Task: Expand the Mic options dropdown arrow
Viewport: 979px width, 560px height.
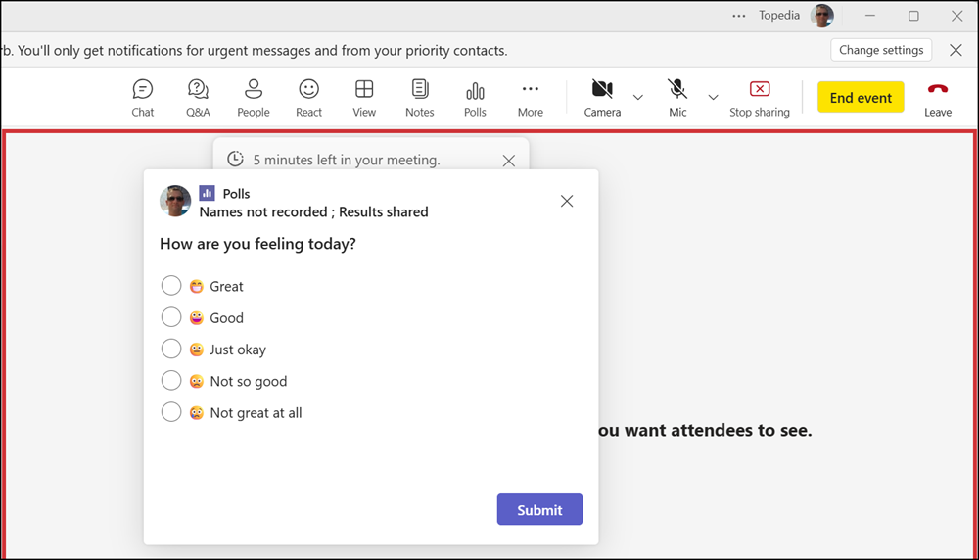Action: pyautogui.click(x=713, y=97)
